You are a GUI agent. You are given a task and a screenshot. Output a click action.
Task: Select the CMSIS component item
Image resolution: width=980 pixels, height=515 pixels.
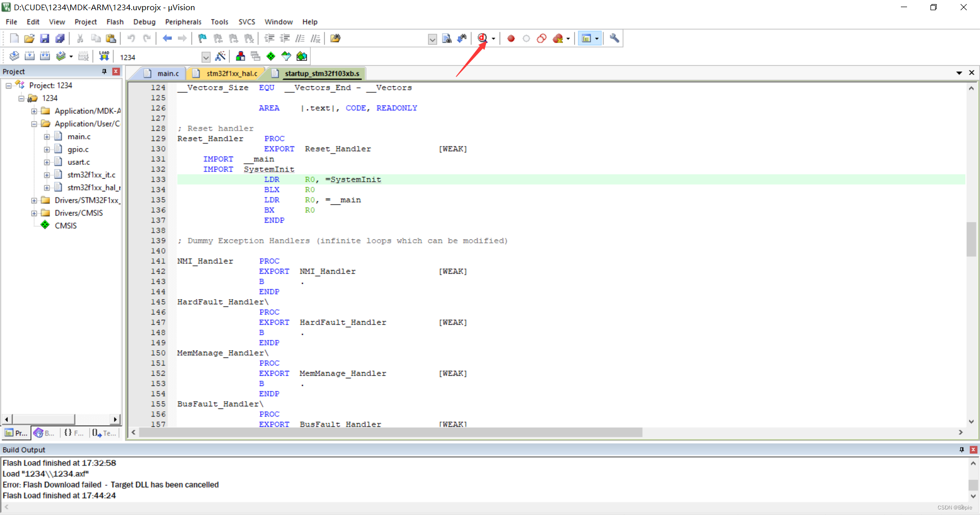click(x=65, y=226)
